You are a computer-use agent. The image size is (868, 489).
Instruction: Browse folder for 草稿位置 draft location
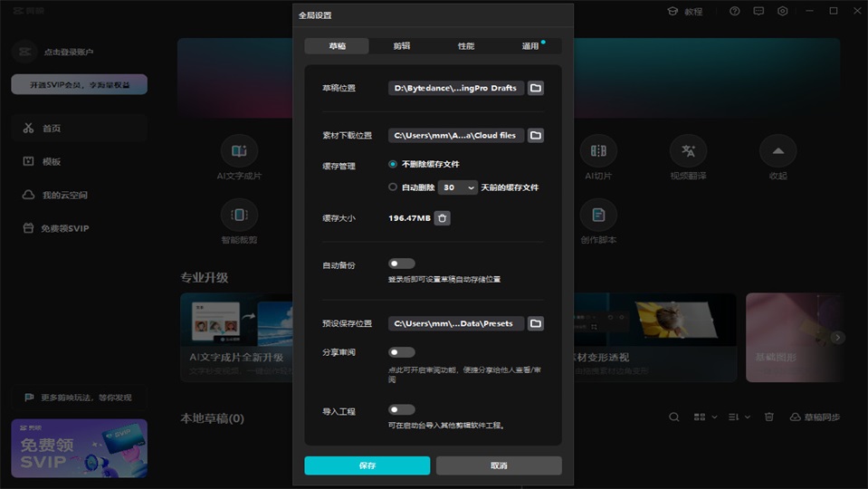pos(535,88)
